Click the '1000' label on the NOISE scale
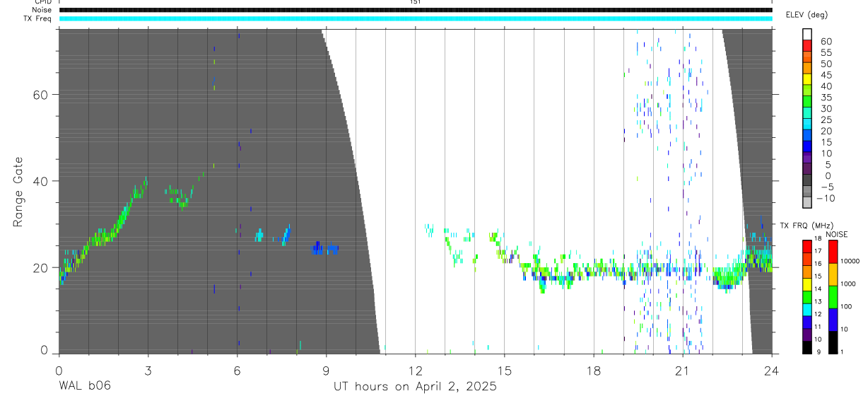This screenshot has width=868, height=401. click(848, 284)
